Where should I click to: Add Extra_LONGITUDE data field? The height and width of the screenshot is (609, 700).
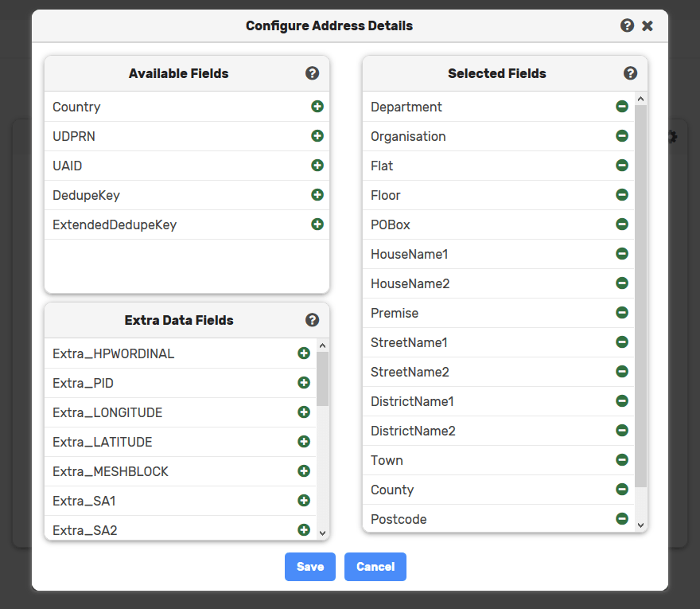pos(304,412)
